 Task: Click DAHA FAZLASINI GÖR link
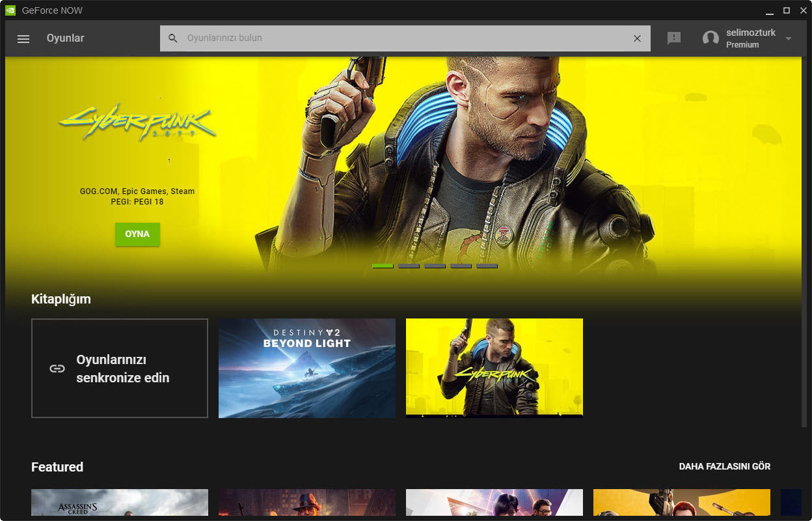pyautogui.click(x=724, y=466)
